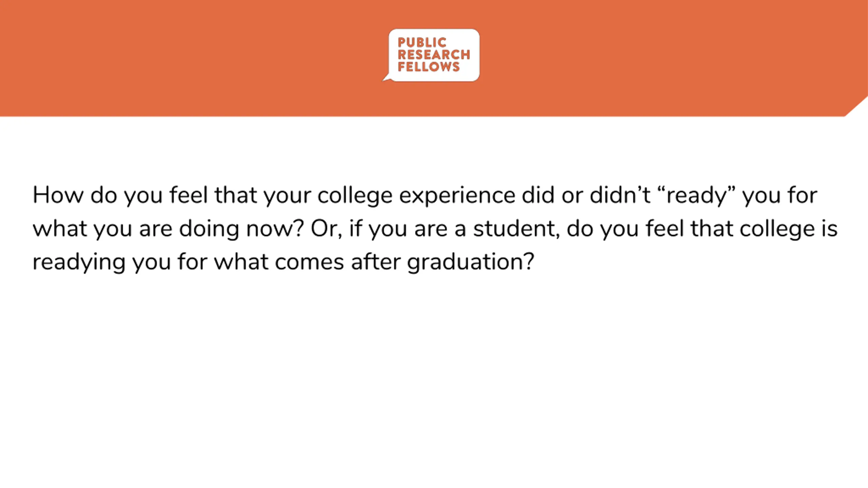Click the word "readying" on the third line
The width and height of the screenshot is (868, 488).
click(x=79, y=263)
